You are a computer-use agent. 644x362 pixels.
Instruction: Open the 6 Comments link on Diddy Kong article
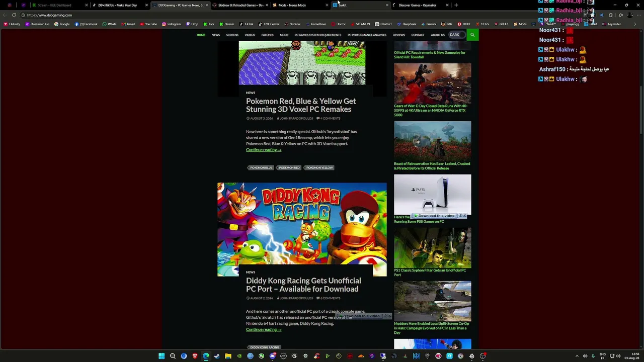(329, 298)
